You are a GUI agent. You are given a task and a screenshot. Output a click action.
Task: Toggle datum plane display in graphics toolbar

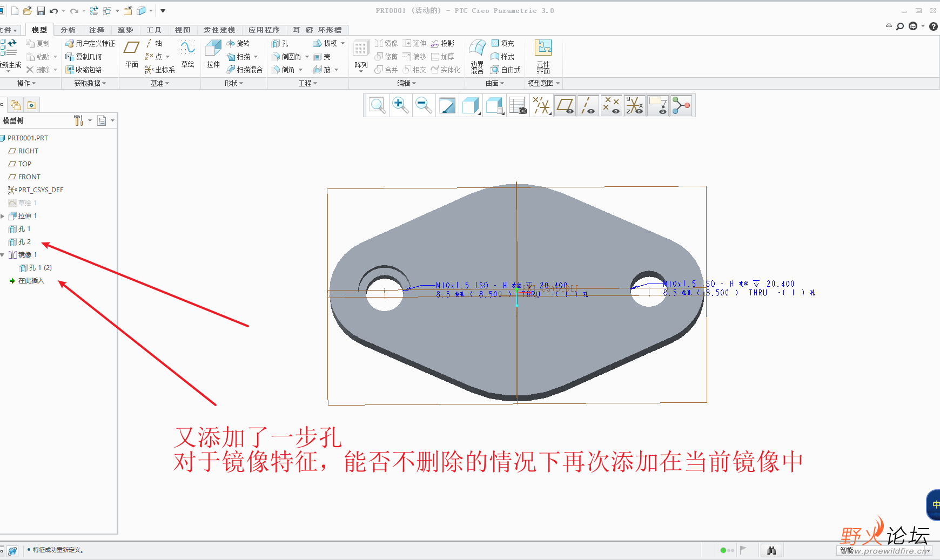pos(565,105)
